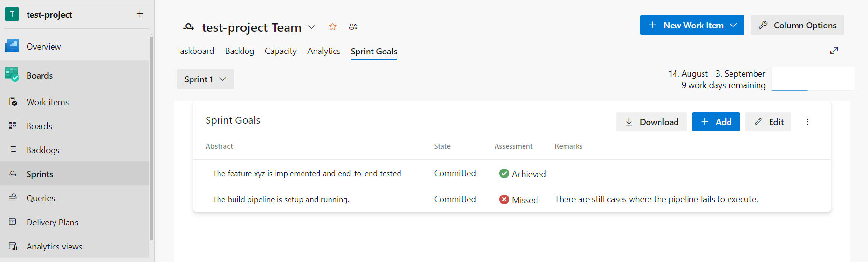Switch to the Capacity tab
868x262 pixels.
pos(280,51)
